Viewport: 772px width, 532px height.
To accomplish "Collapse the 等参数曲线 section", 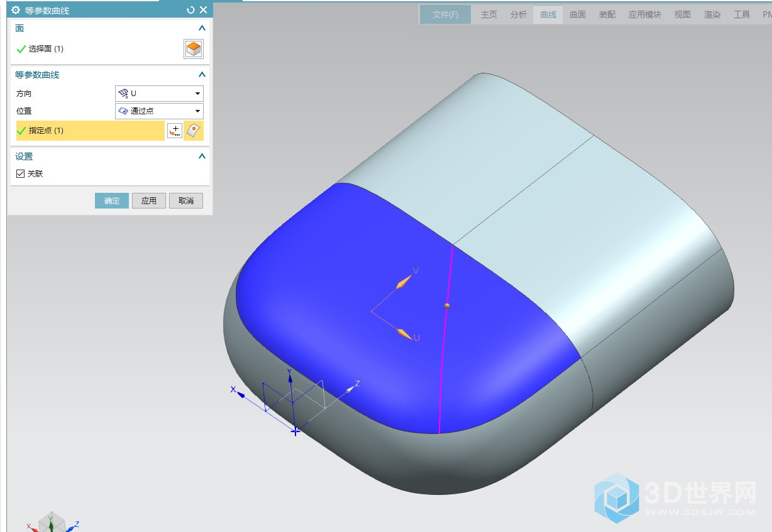I will [x=202, y=75].
